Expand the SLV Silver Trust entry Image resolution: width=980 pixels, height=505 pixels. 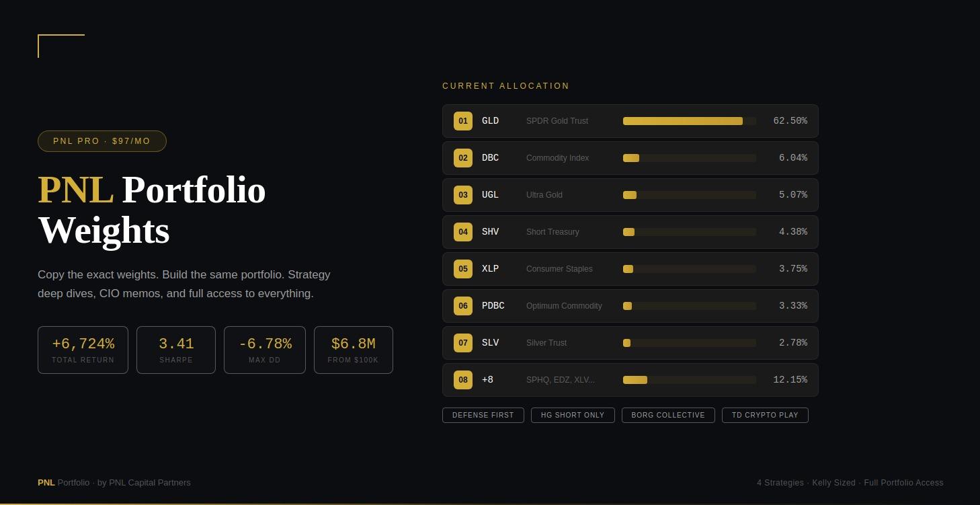630,343
